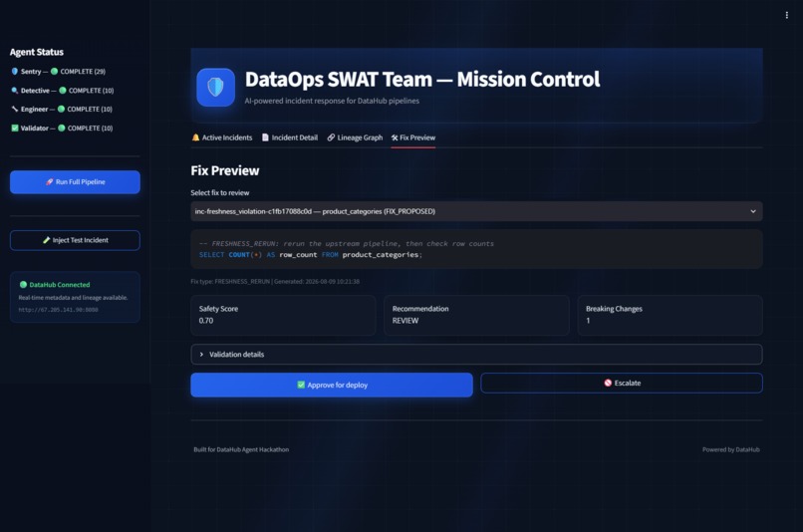Click the DataHub URL http://67.205.141.90:8080

[x=59, y=309]
